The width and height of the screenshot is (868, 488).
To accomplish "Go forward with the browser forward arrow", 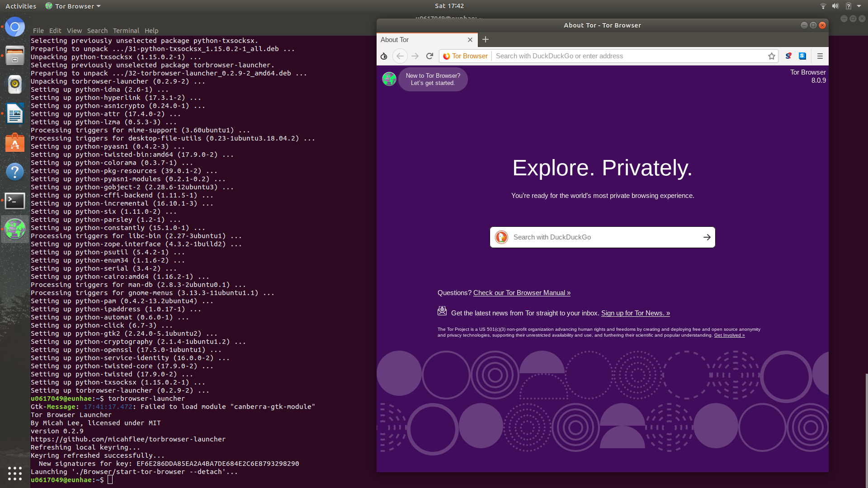I will point(415,56).
